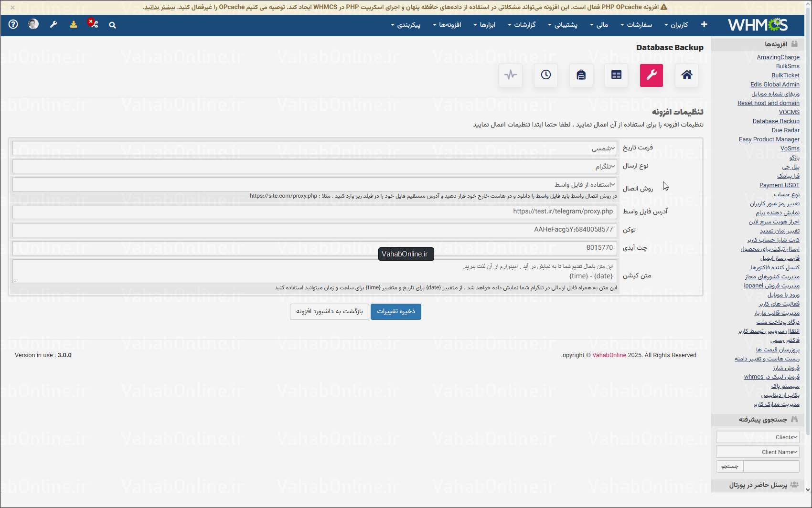This screenshot has width=812, height=508.
Task: Open the clock schedule icon
Action: pos(546,75)
